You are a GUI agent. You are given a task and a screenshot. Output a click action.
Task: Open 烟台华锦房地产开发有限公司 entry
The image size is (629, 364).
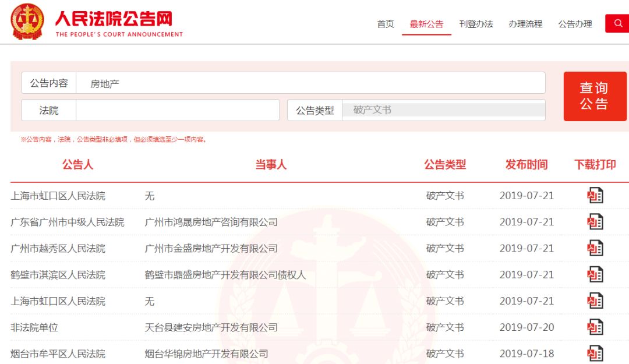tap(206, 354)
